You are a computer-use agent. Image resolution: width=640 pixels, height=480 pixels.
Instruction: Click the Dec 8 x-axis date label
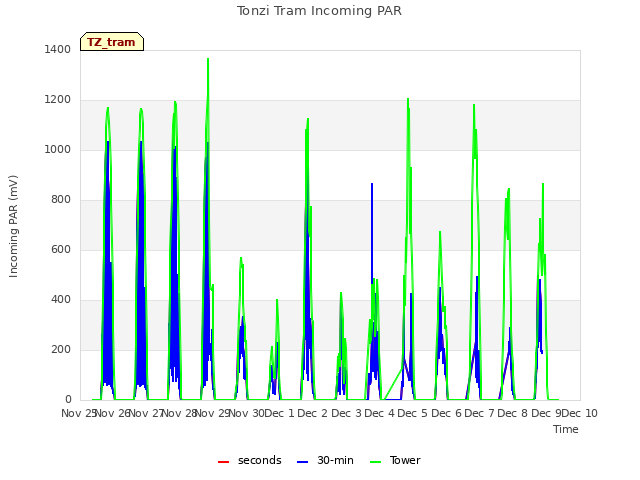[x=513, y=413]
